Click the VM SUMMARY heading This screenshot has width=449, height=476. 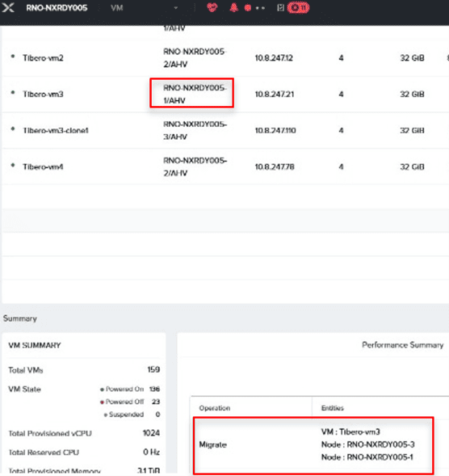click(35, 345)
